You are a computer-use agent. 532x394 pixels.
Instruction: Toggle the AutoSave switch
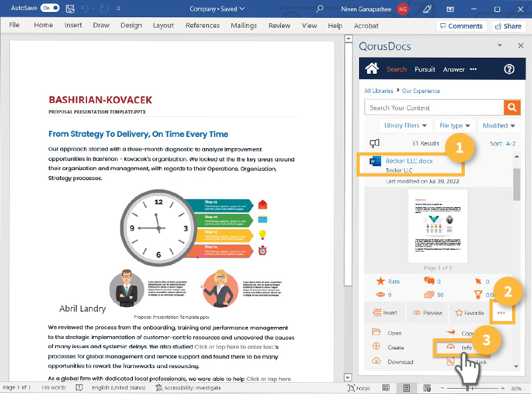pos(50,8)
